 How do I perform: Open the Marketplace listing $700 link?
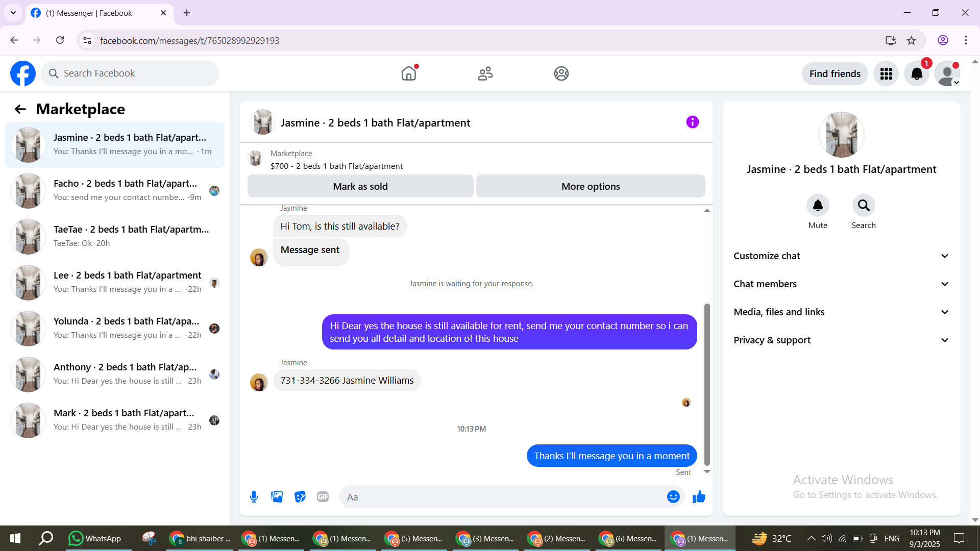pos(336,166)
